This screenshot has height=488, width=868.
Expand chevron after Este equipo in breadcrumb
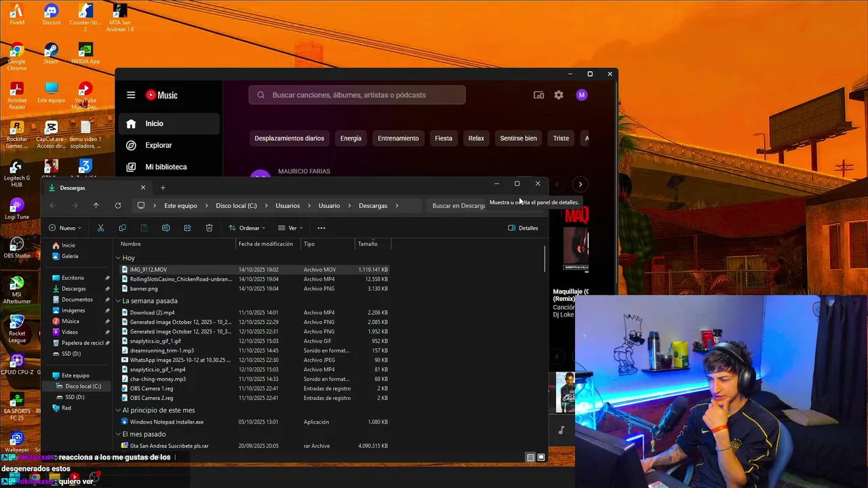pos(207,205)
